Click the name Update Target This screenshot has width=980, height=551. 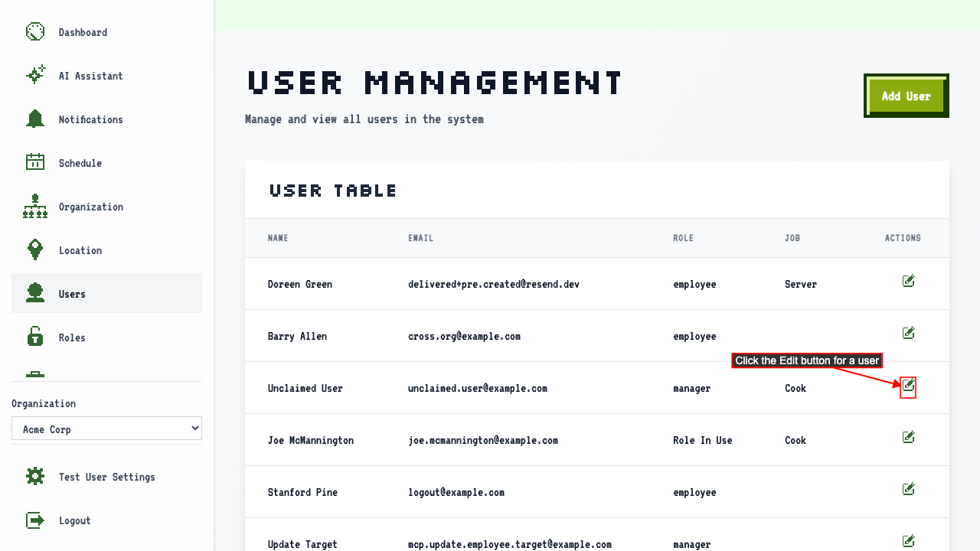coord(302,544)
